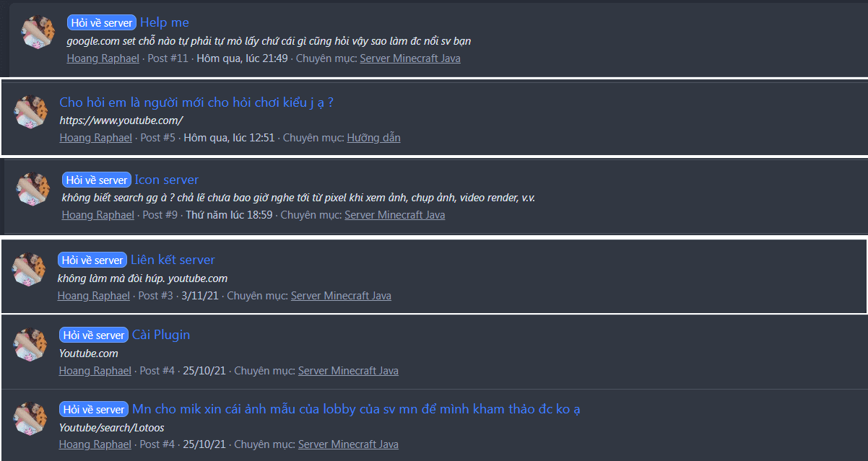
Task: Open the "Liên kết server" thread title
Action: pos(173,260)
